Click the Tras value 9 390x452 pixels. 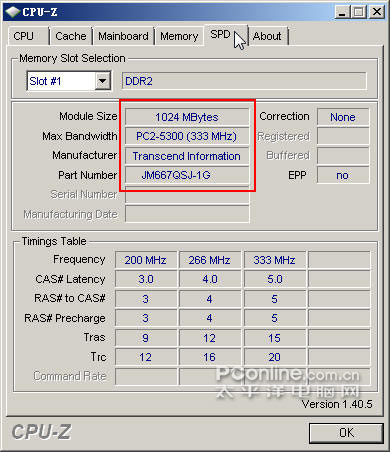click(x=146, y=338)
